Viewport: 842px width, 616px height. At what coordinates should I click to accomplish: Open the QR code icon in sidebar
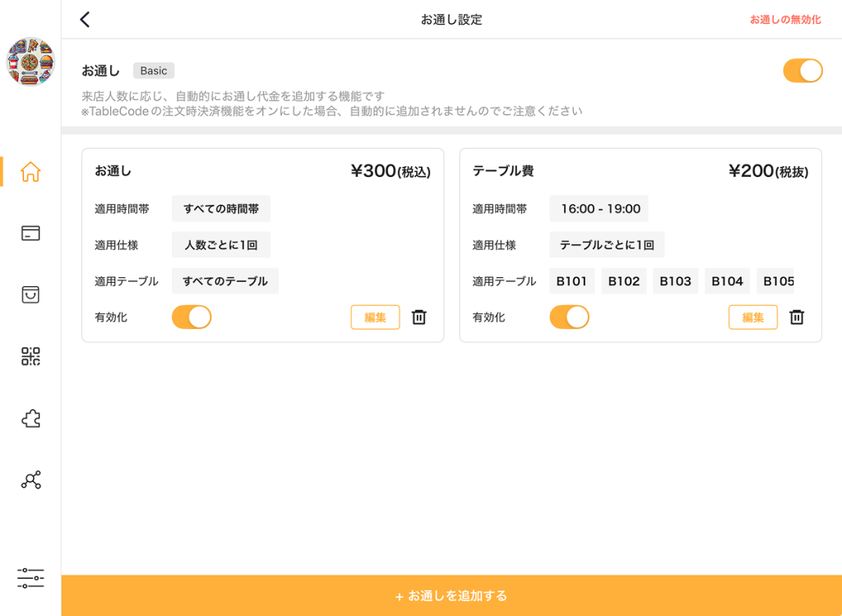click(x=30, y=356)
